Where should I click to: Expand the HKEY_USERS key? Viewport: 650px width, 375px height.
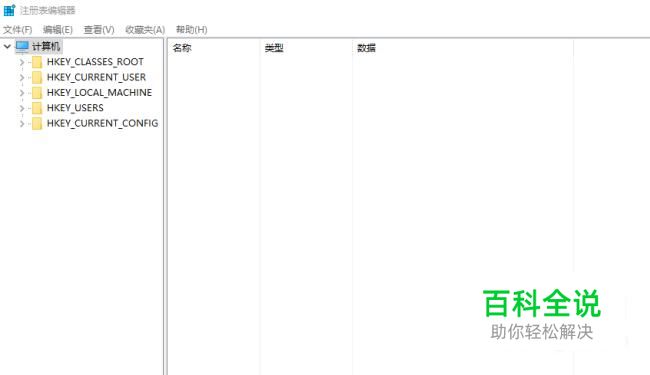pyautogui.click(x=22, y=108)
